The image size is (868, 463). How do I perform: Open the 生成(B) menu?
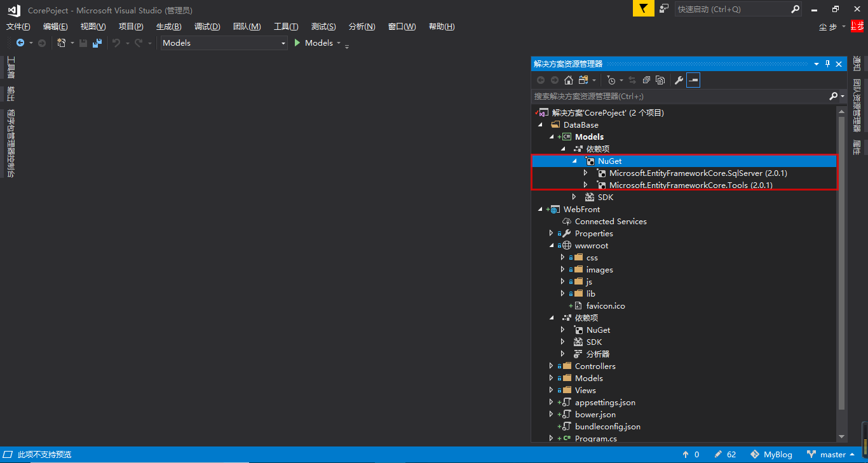(x=169, y=27)
